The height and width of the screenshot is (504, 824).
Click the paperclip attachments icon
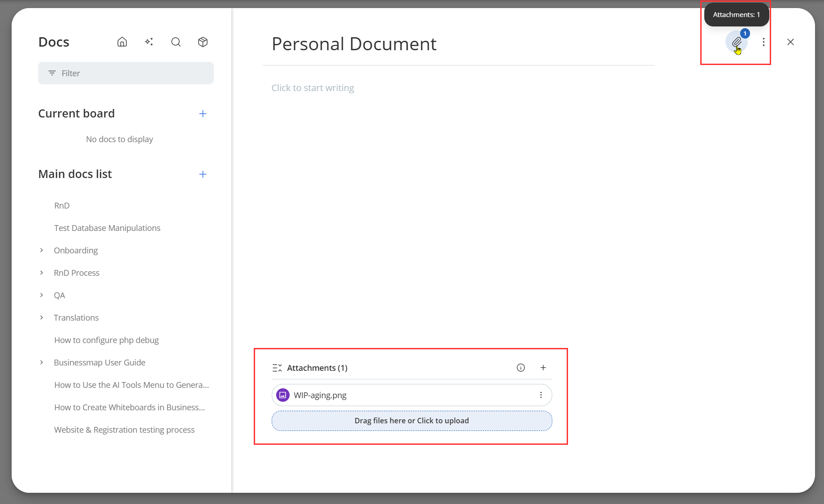(736, 42)
